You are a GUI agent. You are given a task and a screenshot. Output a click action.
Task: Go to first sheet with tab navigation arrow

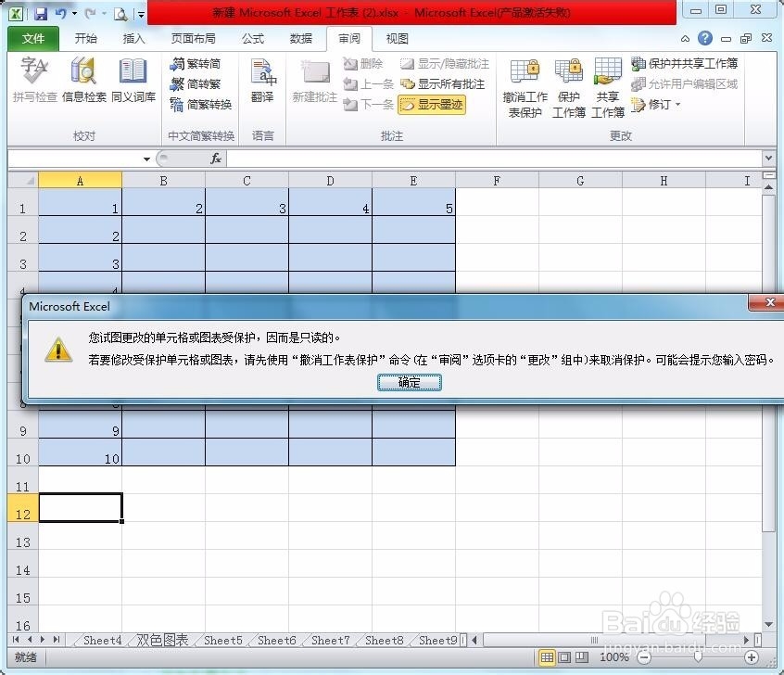click(16, 640)
